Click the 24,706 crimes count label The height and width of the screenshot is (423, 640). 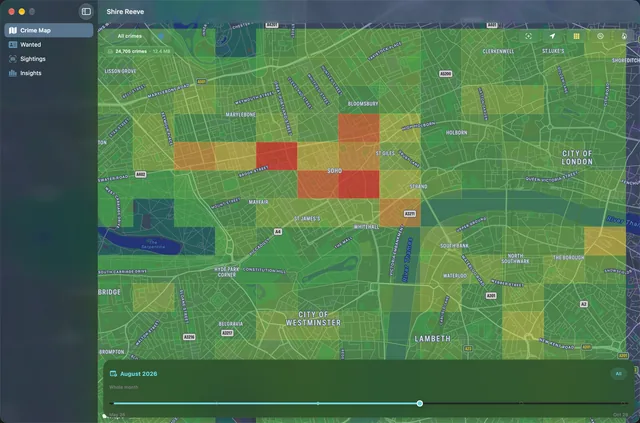131,51
